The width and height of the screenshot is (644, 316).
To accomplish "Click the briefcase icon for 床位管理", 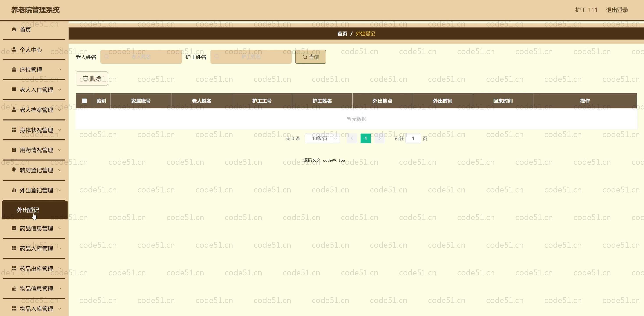I will tap(14, 69).
